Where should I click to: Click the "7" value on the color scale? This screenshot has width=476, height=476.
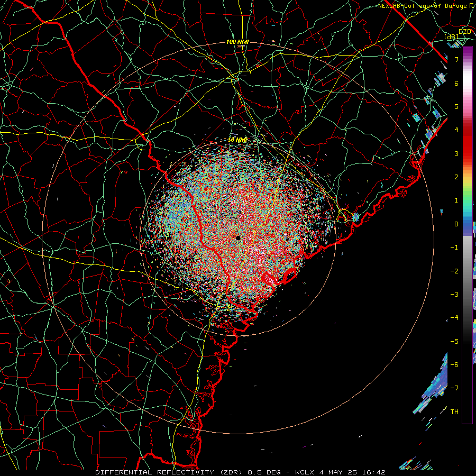pos(456,59)
